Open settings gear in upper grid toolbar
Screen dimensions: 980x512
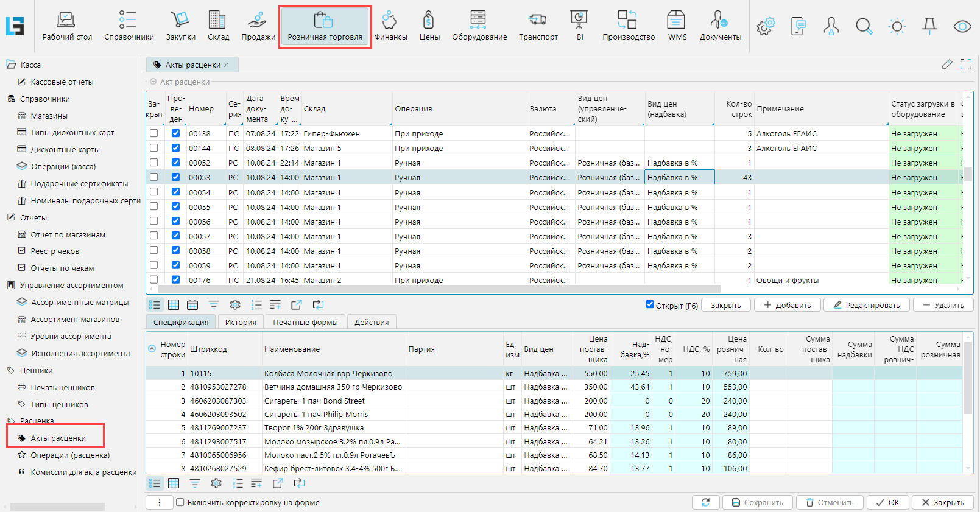(x=235, y=305)
